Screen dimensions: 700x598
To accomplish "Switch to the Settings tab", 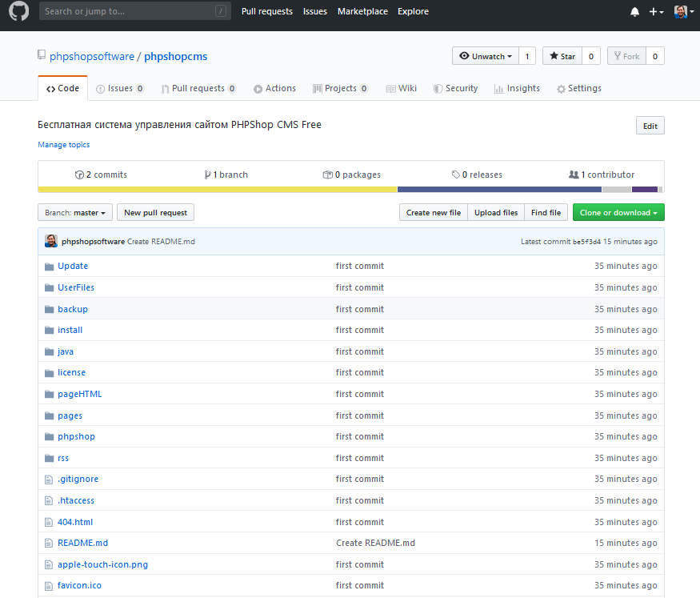I will click(x=579, y=88).
